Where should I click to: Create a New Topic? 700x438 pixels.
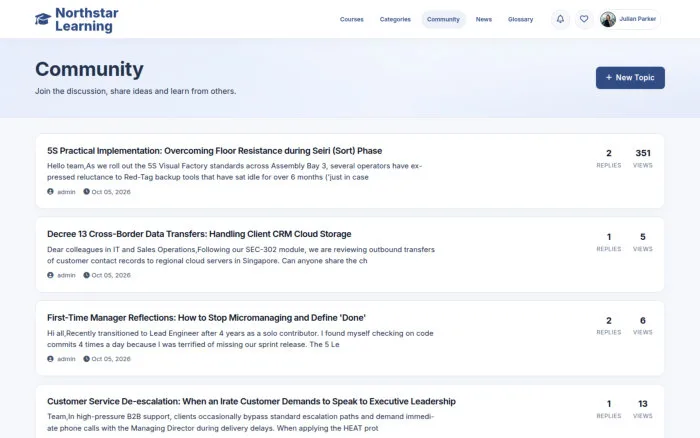[x=630, y=78]
